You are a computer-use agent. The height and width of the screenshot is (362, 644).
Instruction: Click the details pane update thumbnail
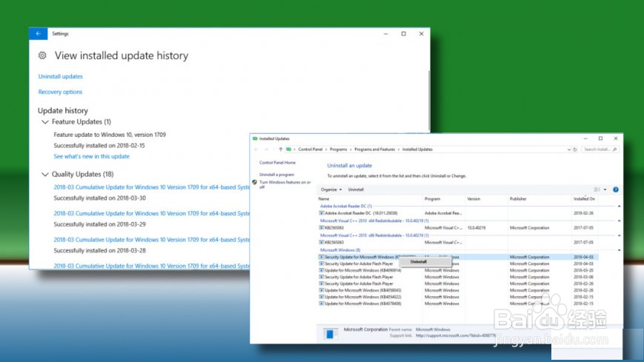tap(331, 334)
